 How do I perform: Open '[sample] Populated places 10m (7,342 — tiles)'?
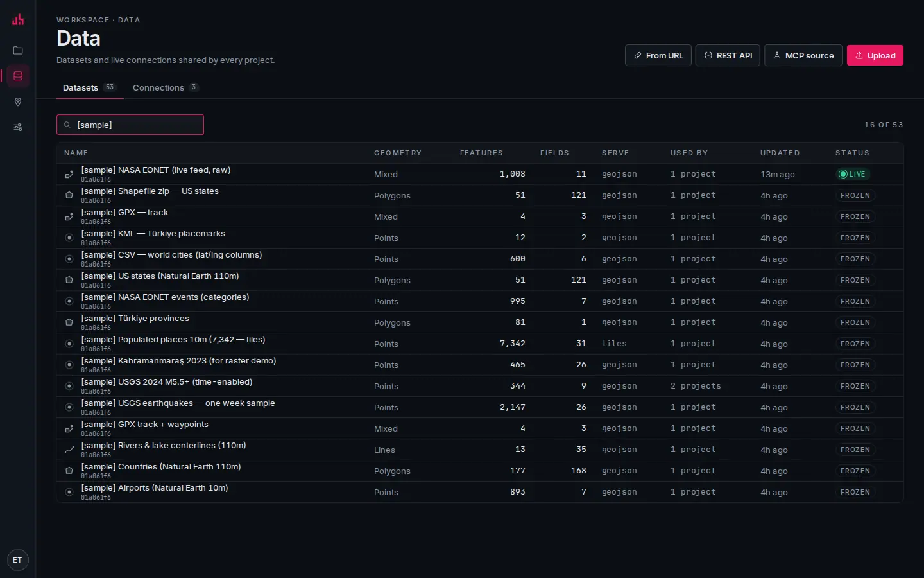(173, 340)
